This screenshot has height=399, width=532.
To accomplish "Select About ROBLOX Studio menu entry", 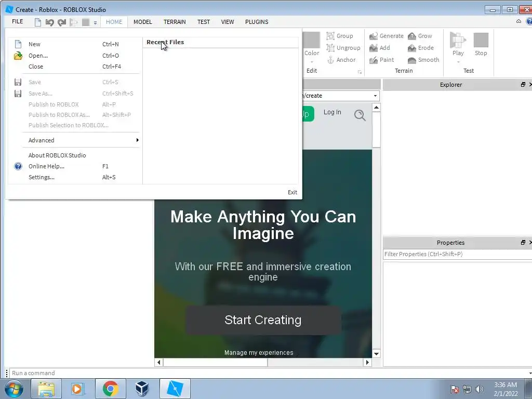I will 74,155.
